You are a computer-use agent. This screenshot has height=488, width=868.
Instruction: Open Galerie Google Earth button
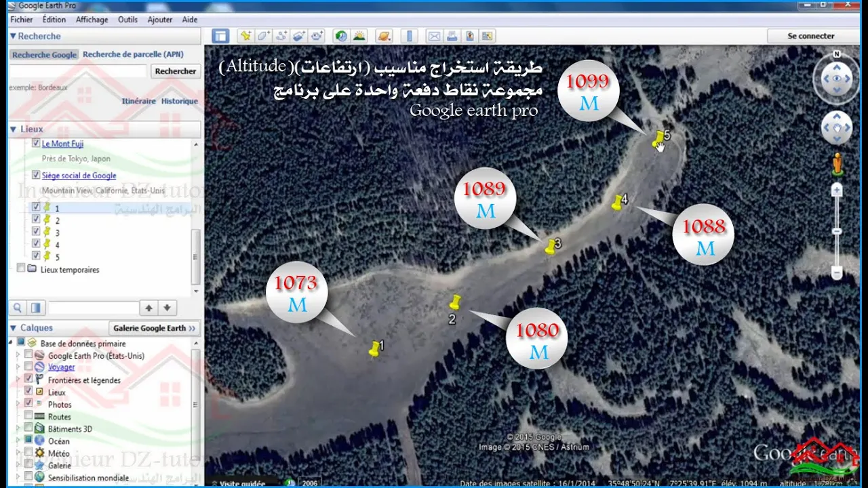click(155, 328)
